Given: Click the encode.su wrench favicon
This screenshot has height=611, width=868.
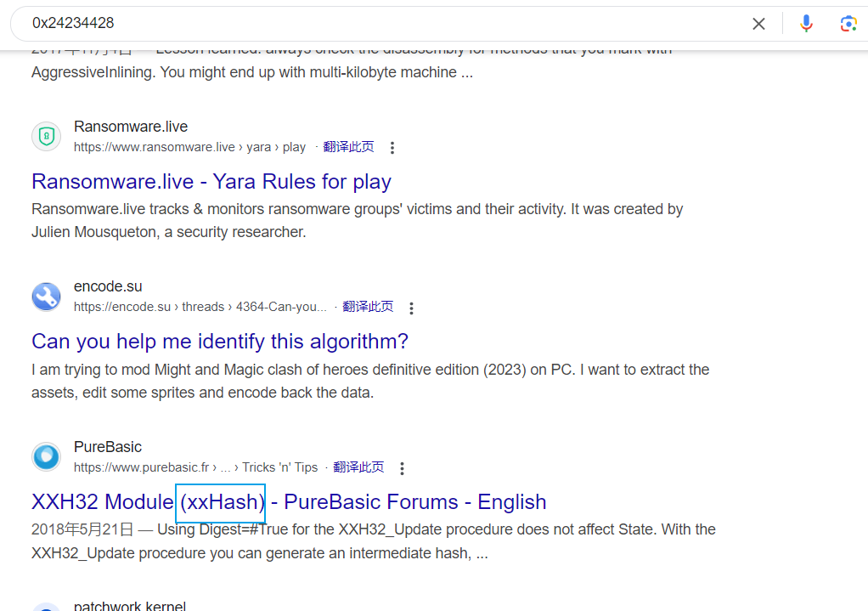Looking at the screenshot, I should tap(47, 297).
